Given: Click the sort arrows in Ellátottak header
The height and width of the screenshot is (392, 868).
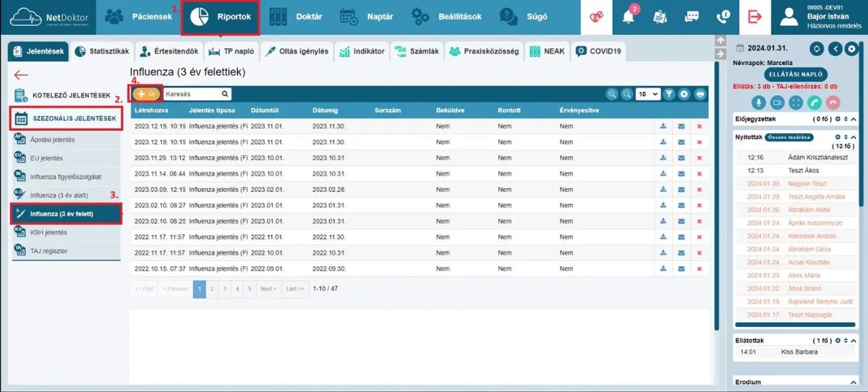Looking at the screenshot, I should (x=846, y=340).
